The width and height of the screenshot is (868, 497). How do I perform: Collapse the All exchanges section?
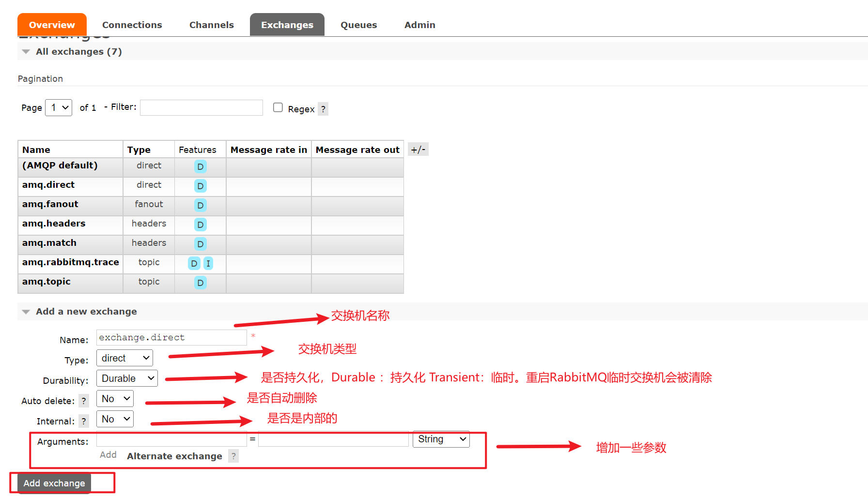(x=78, y=51)
